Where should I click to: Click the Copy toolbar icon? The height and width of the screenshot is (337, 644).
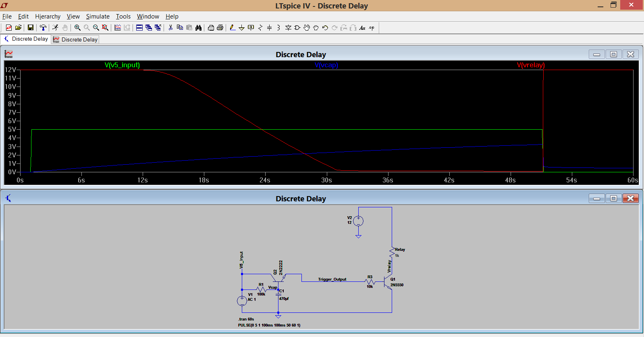(x=180, y=28)
